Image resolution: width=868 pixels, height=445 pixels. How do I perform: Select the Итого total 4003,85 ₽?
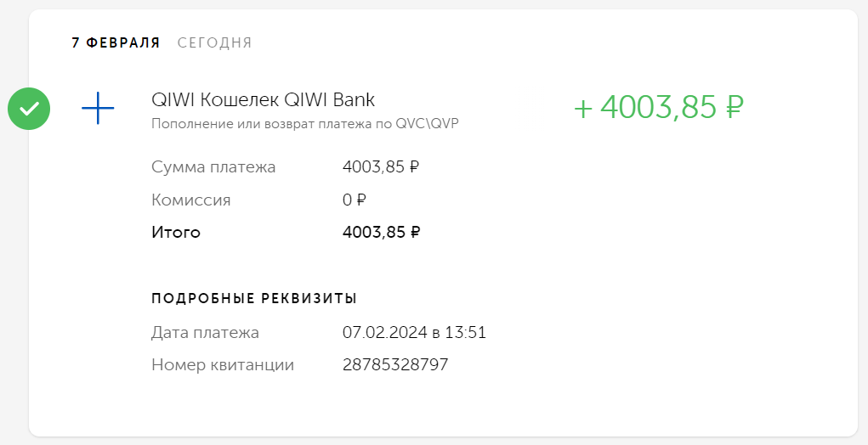click(x=382, y=232)
